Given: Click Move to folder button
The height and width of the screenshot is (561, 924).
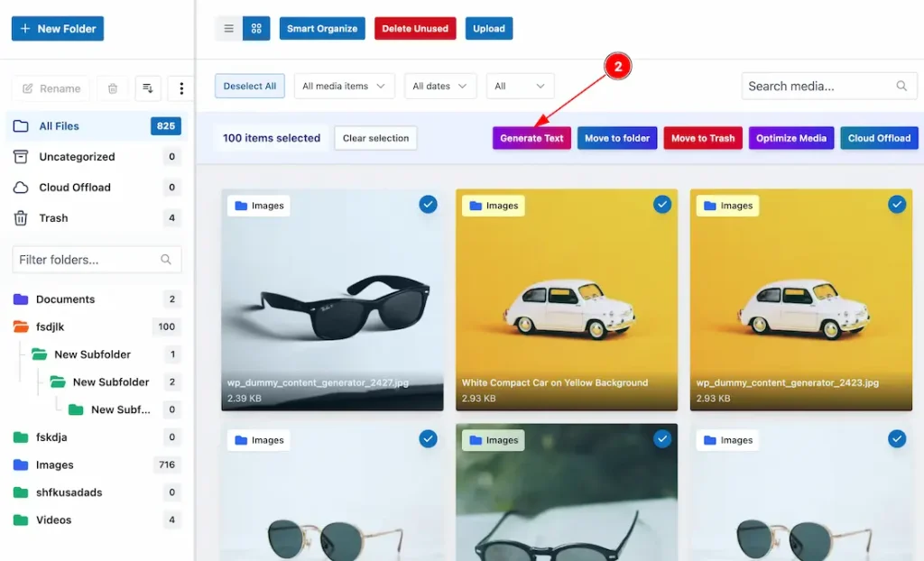Looking at the screenshot, I should 617,138.
